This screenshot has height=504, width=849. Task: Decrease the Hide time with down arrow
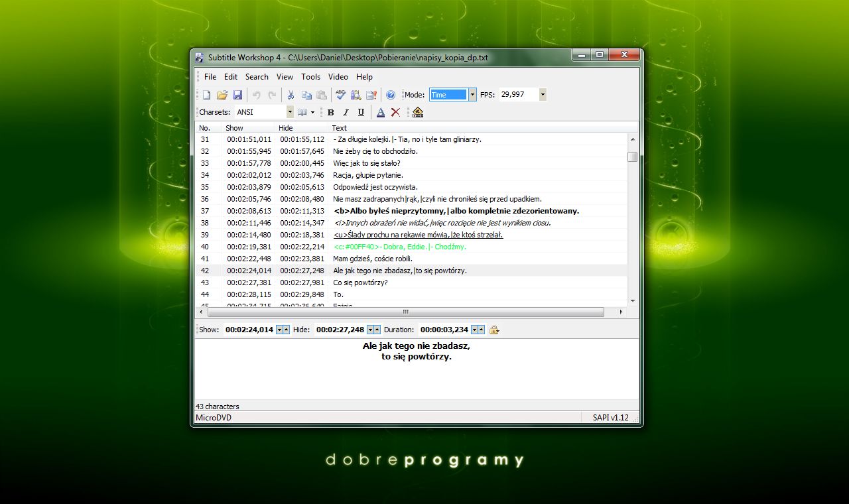pos(370,330)
